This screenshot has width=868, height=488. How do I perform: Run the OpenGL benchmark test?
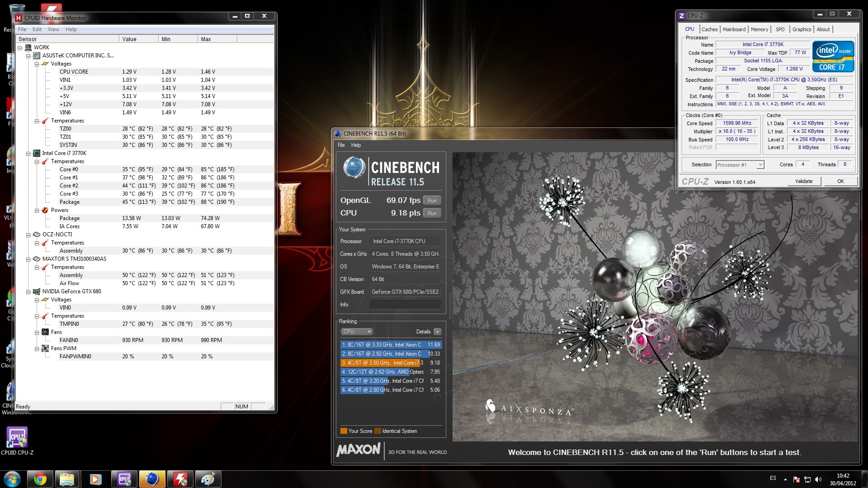(x=432, y=201)
